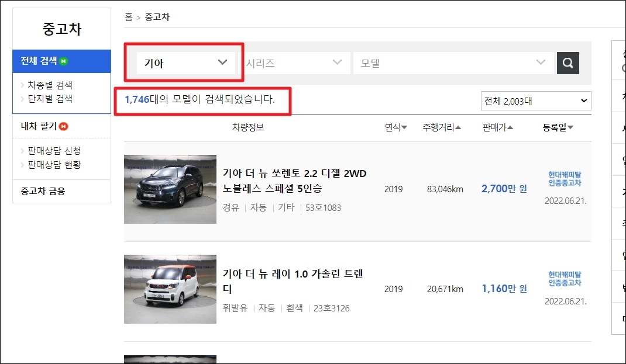
Task: Click the 차량정보 column header
Action: [248, 127]
